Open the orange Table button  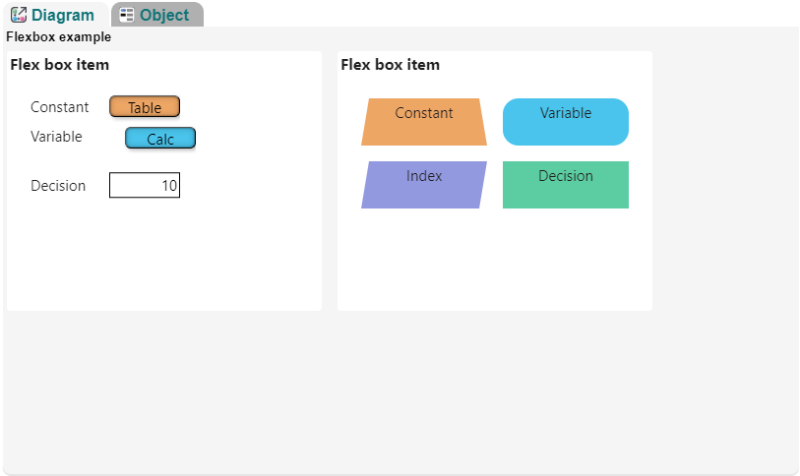(x=144, y=107)
